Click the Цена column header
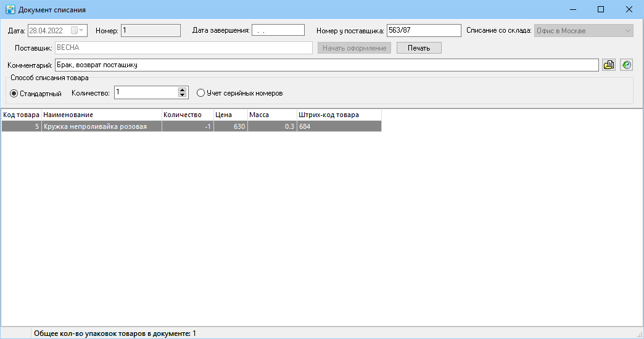 pyautogui.click(x=231, y=115)
